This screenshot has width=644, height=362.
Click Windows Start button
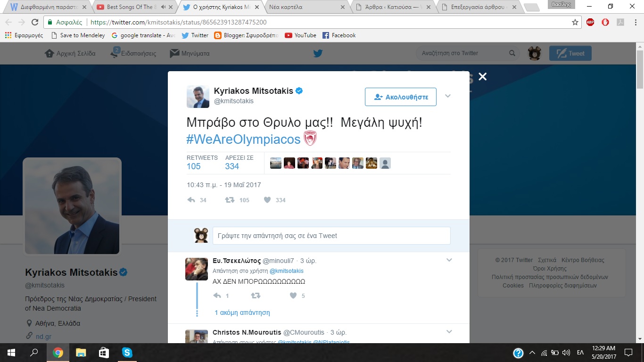pyautogui.click(x=11, y=353)
